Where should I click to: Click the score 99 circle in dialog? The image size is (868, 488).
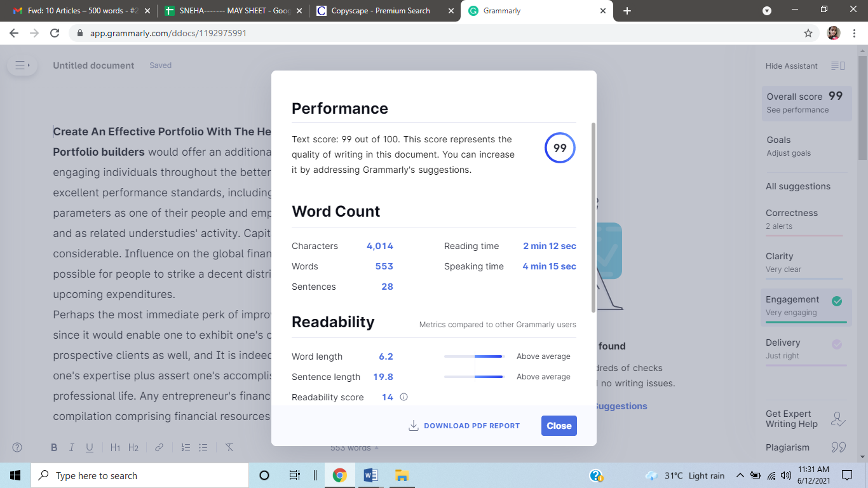560,148
